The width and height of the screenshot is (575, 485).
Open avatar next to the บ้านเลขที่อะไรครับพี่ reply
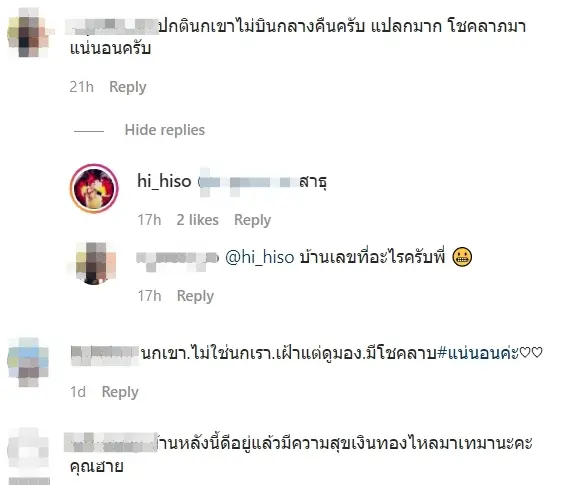pos(96,263)
